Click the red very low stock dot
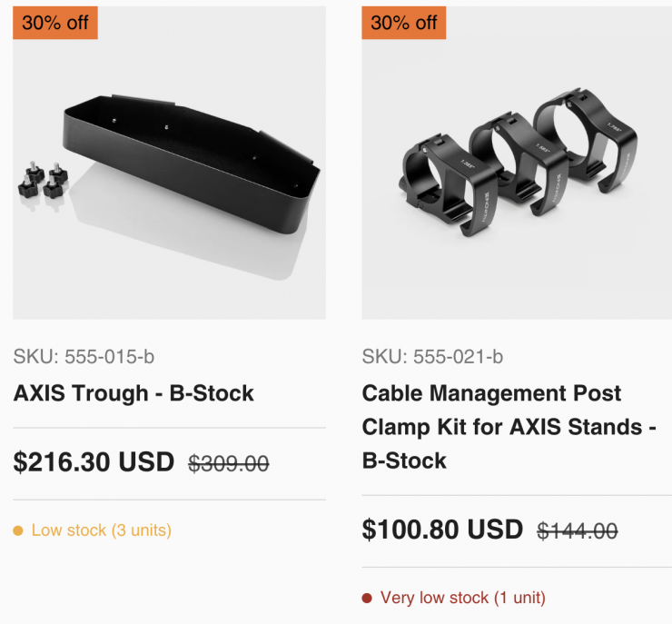The image size is (672, 624). (x=367, y=598)
